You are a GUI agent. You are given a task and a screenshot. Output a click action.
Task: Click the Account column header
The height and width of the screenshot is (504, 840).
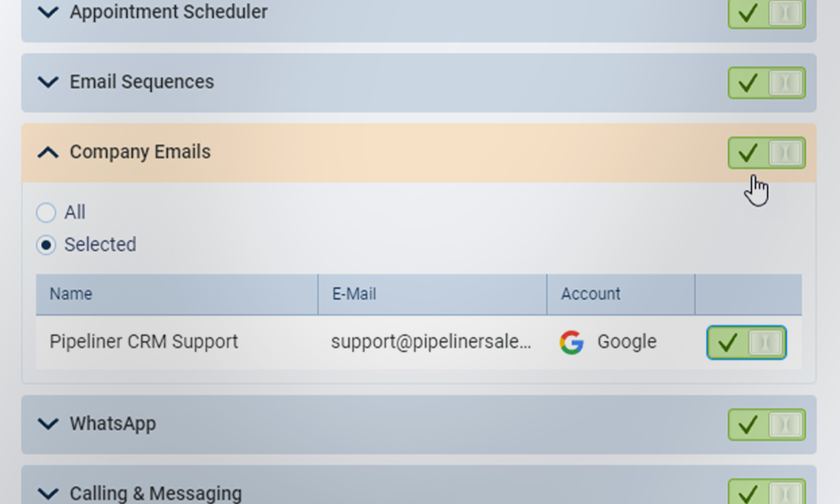591,294
